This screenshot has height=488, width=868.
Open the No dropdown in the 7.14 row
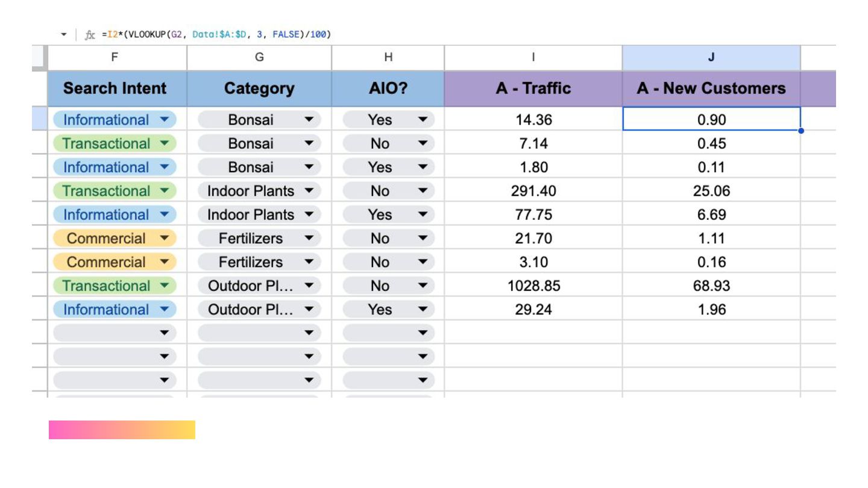point(422,144)
